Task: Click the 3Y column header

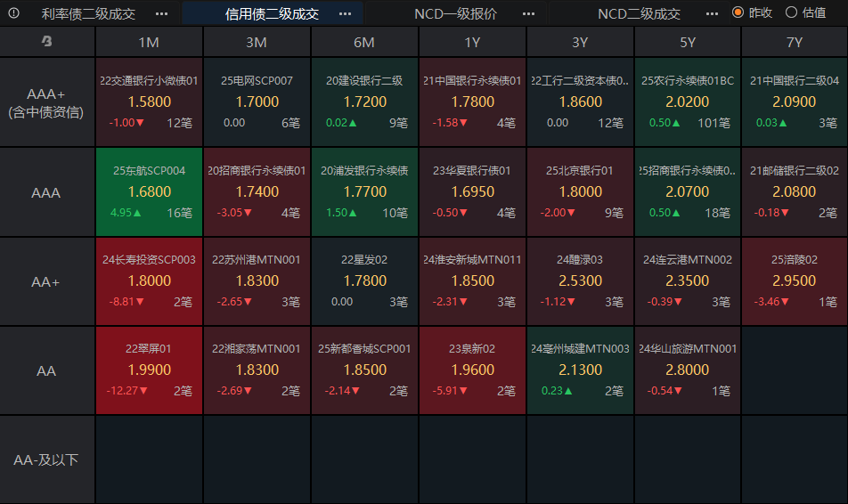Action: click(580, 42)
